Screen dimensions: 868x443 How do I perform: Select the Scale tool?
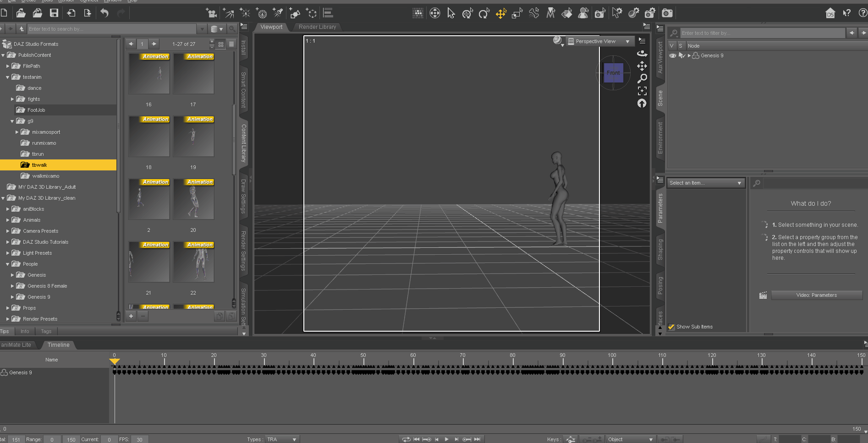517,14
